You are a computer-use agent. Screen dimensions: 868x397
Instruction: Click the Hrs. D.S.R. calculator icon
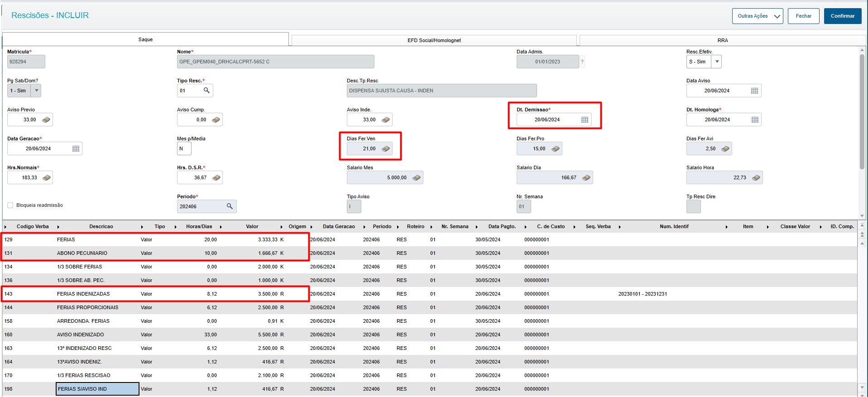coord(216,178)
